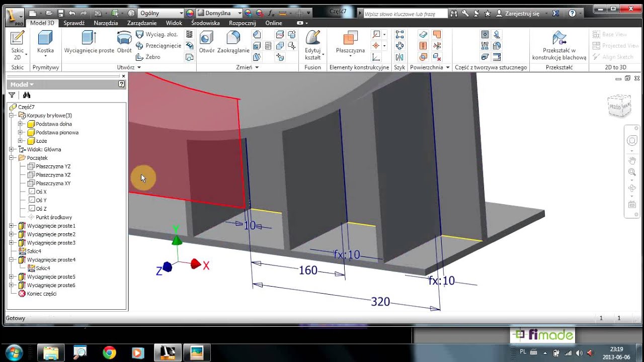The image size is (644, 362).
Task: Open the Otwór hole tool
Action: [207, 42]
